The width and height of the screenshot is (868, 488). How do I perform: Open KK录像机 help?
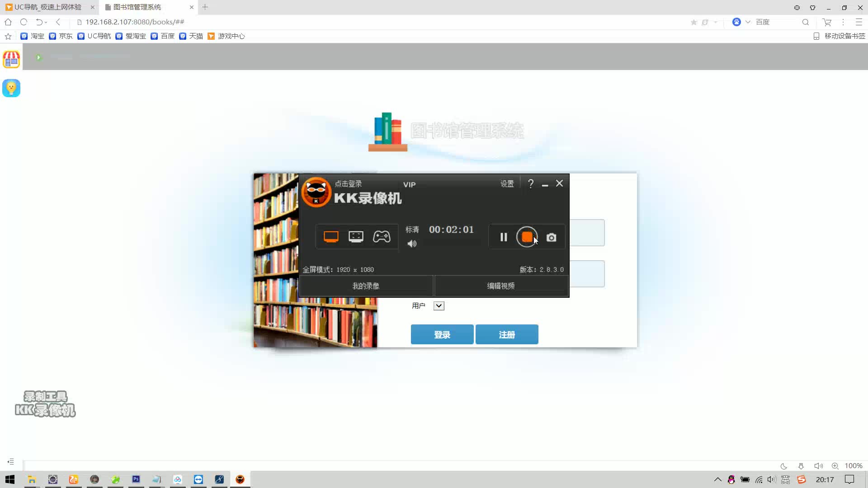tap(531, 183)
